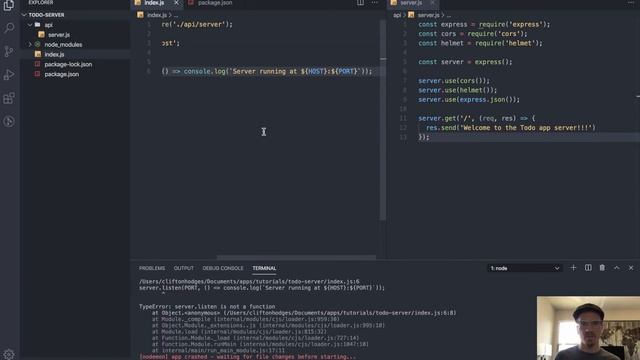Viewport: 640px width, 360px height.
Task: Click "const server = express();" line
Action: (465, 62)
